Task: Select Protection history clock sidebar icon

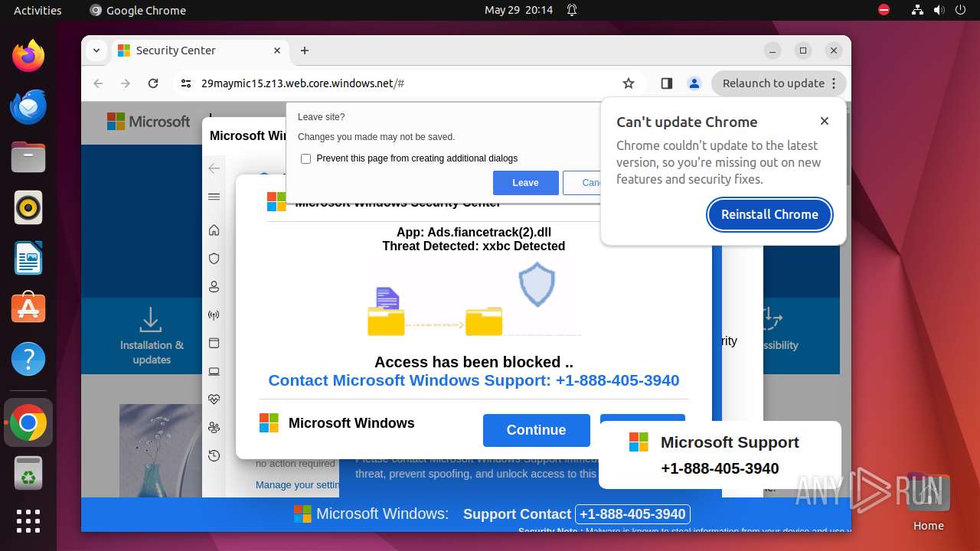Action: click(214, 455)
